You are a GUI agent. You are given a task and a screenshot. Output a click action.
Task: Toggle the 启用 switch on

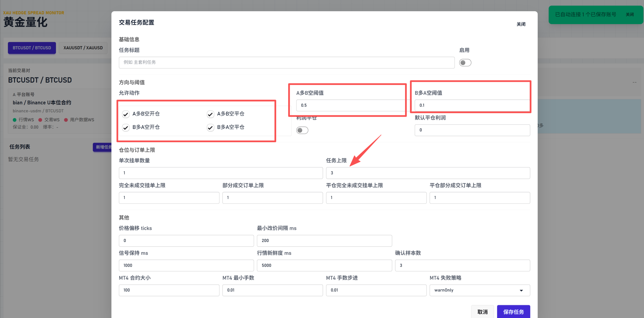(465, 62)
